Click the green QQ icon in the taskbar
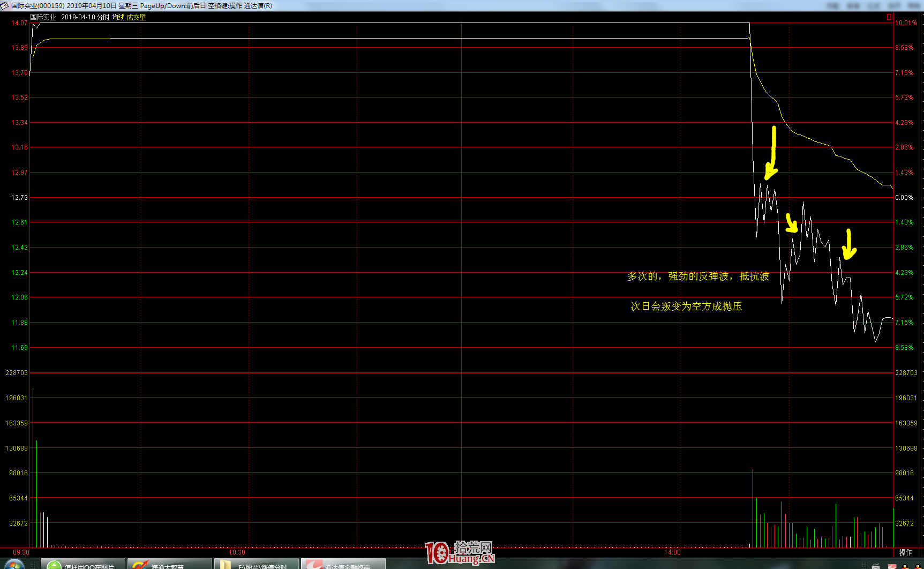This screenshot has width=924, height=569. pyautogui.click(x=54, y=565)
